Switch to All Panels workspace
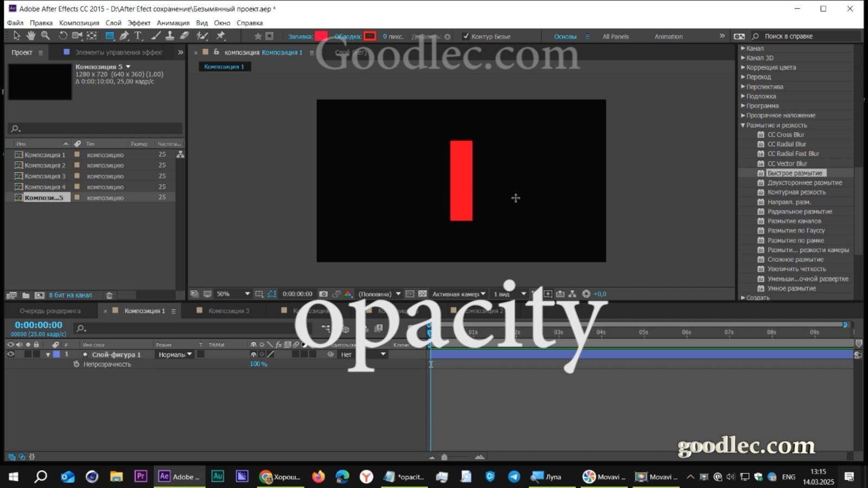The width and height of the screenshot is (868, 488). tap(616, 36)
